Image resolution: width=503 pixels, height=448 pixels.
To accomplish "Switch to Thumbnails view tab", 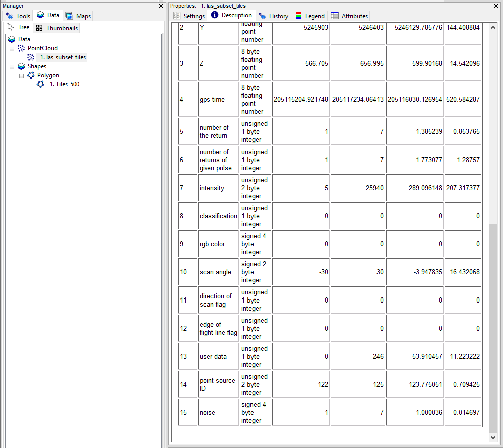I will point(57,28).
